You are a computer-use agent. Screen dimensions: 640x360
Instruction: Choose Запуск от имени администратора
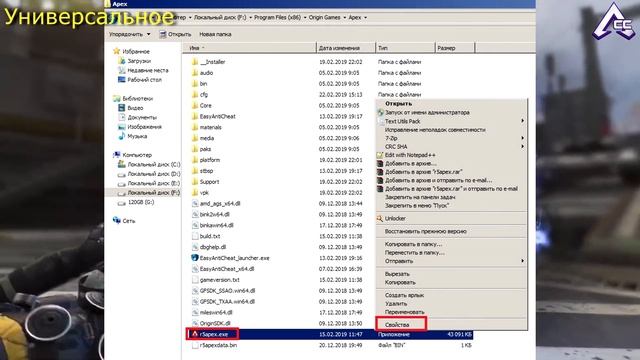point(427,112)
